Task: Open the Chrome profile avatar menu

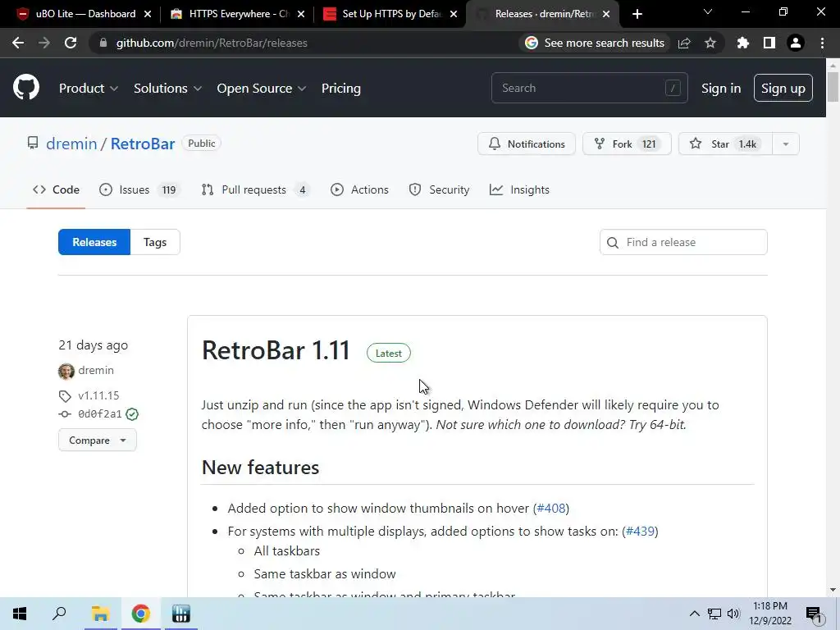Action: point(796,43)
